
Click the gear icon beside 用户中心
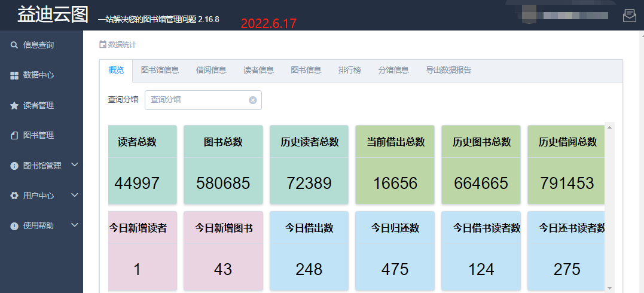14,196
